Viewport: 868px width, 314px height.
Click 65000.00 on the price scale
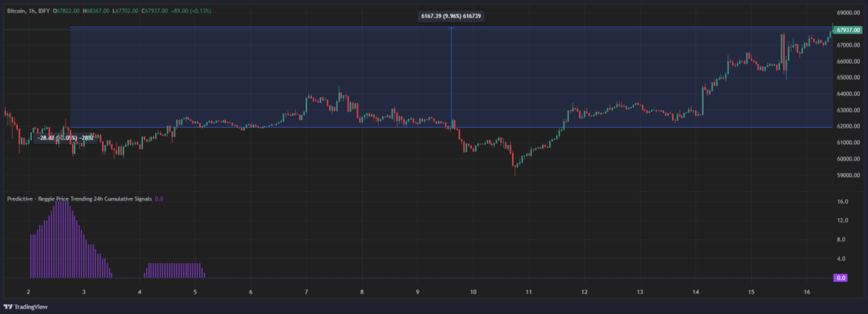point(848,77)
